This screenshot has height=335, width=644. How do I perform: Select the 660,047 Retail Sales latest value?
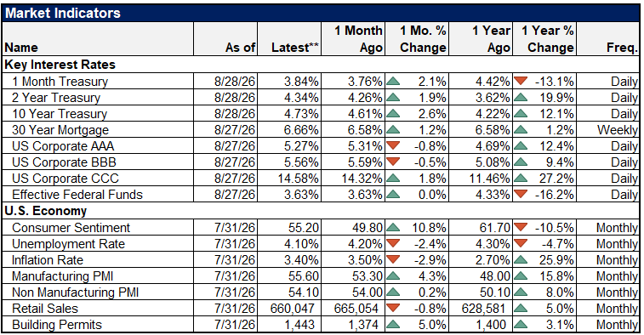coord(293,309)
